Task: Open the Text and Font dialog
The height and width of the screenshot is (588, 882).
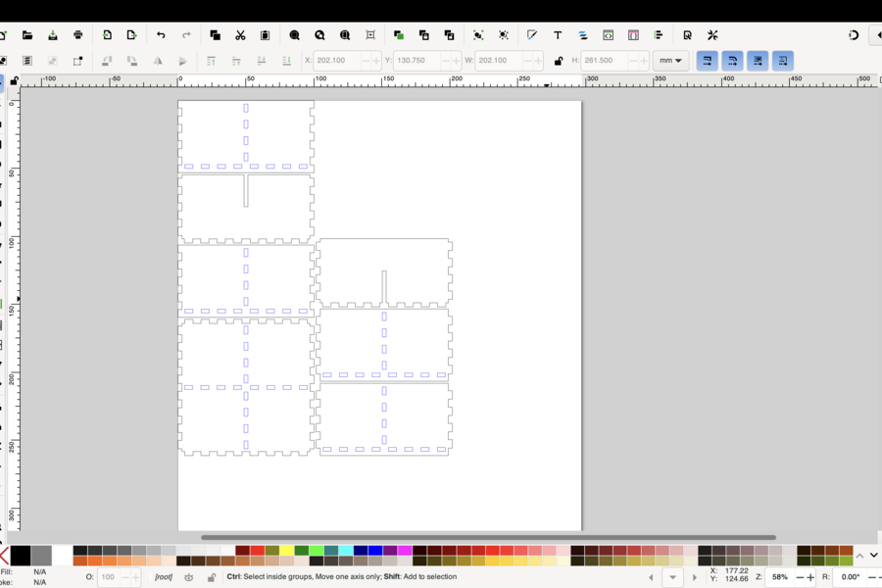Action: [558, 35]
